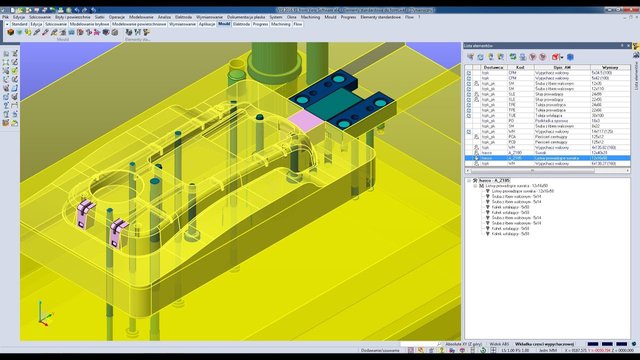640x360 pixels.
Task: Click blue monitor-like icon after the green arrows icon
Action: pyautogui.click(x=523, y=57)
